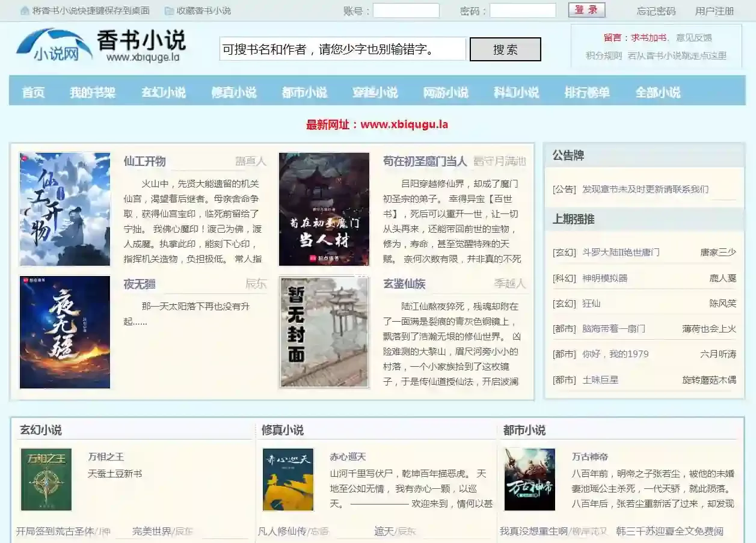Image resolution: width=756 pixels, height=543 pixels.
Task: Open the 忘记密码 link
Action: (x=656, y=11)
